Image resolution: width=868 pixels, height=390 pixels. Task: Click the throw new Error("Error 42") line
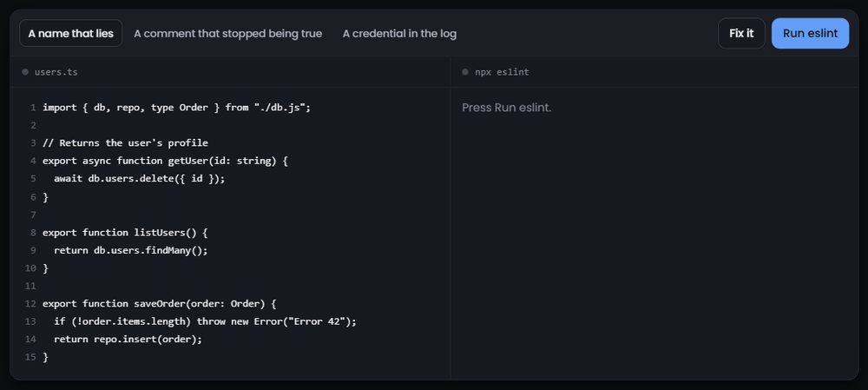point(206,321)
